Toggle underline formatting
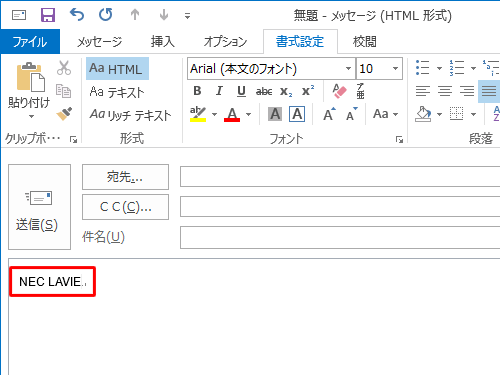The width and height of the screenshot is (500, 375). [x=241, y=91]
